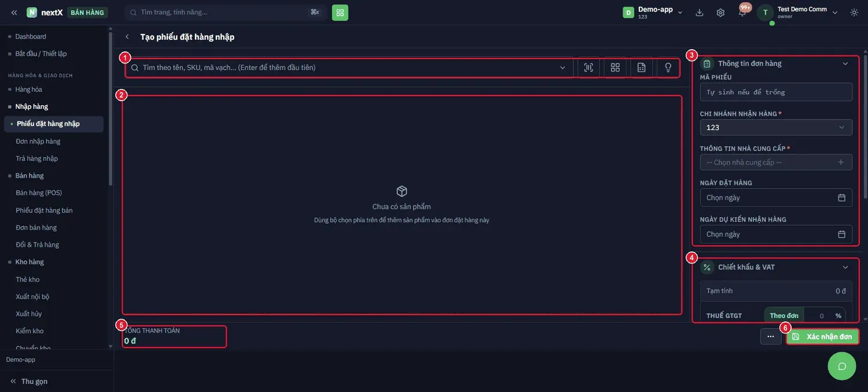Collapse the sidebar using the top-left double-chevron icon
The image size is (868, 392).
click(x=14, y=12)
